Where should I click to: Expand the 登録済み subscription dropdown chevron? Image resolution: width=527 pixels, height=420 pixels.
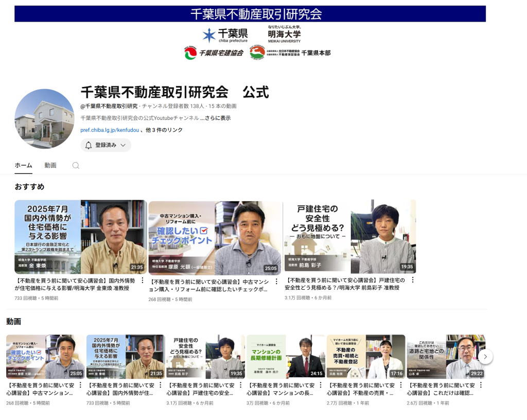tap(123, 145)
